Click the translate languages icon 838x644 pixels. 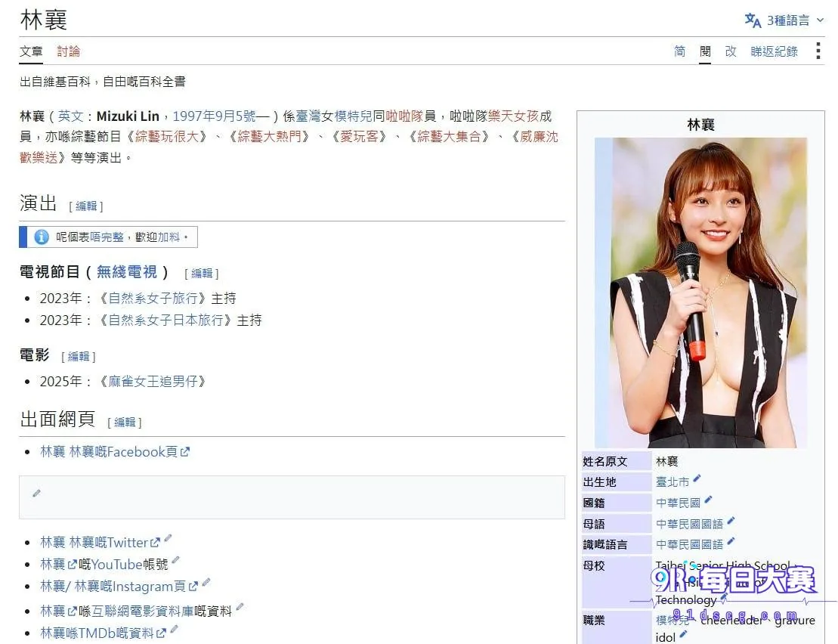tap(753, 20)
